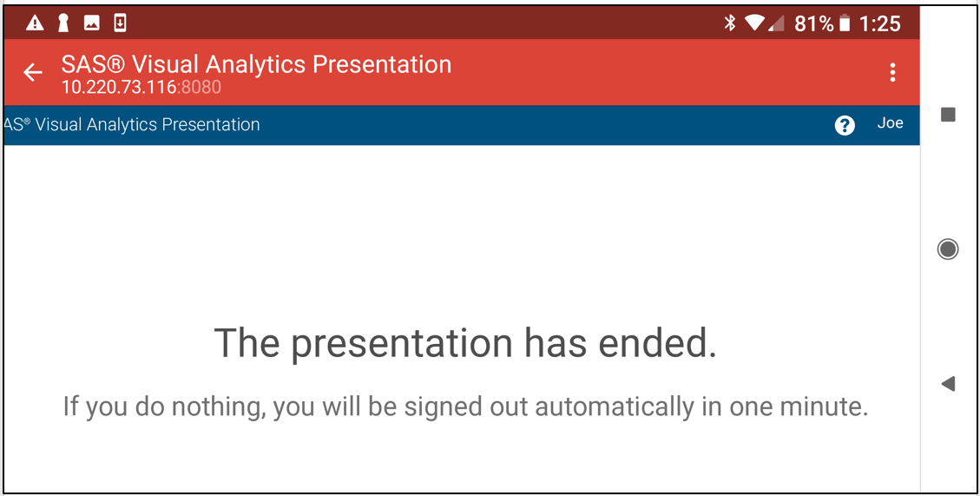Tap the keyhole icon in the status bar

[63, 23]
